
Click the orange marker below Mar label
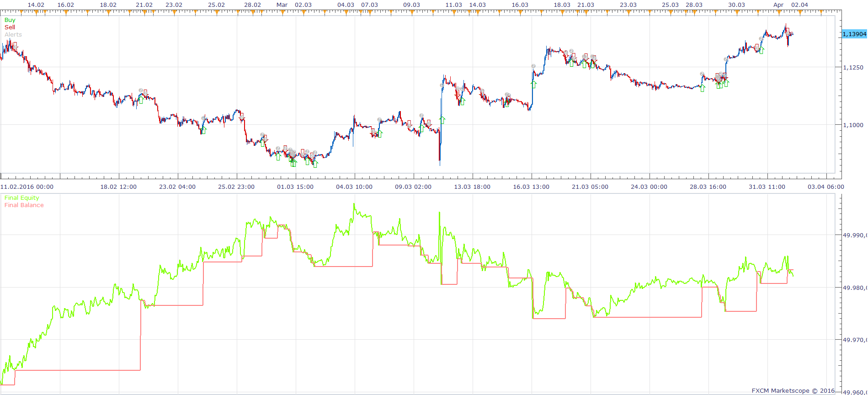282,12
